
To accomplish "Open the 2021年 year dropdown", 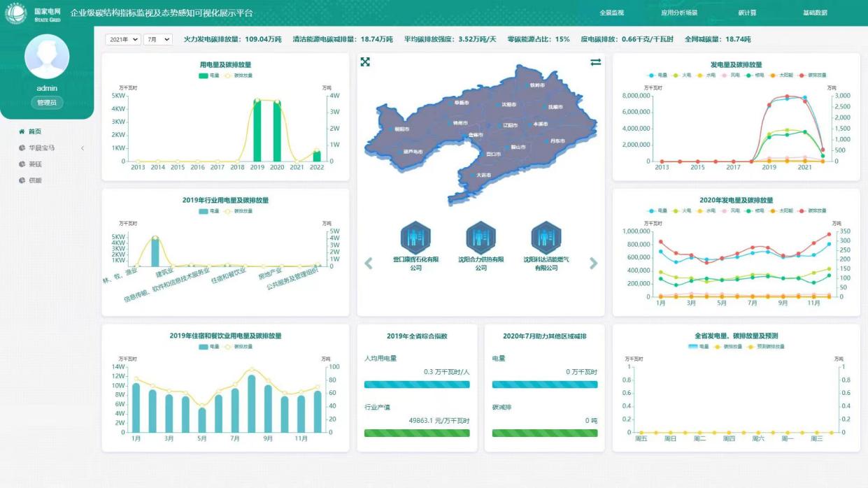I will coord(122,40).
